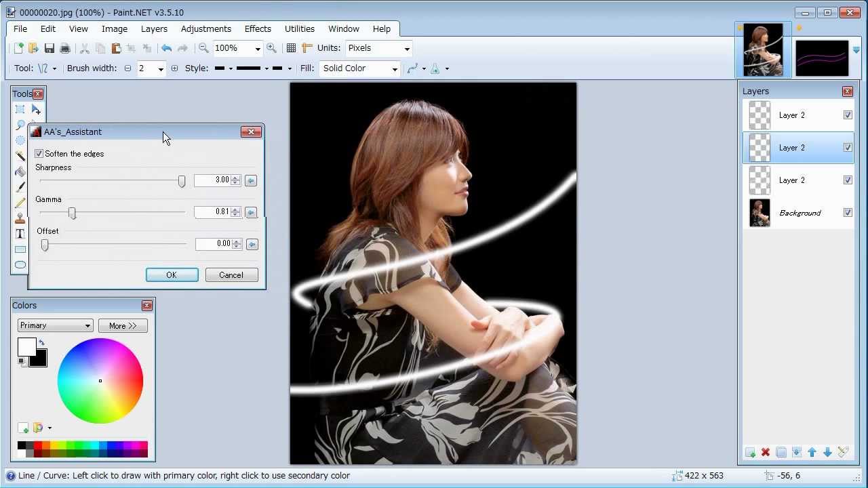Screen dimensions: 868x488
Task: Select the Pencil tool
Action: point(20,203)
